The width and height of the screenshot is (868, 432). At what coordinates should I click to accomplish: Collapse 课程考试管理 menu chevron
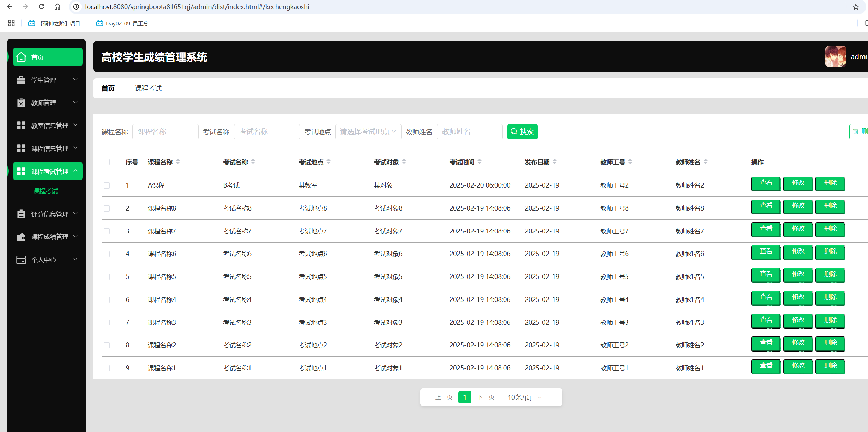[x=75, y=171]
